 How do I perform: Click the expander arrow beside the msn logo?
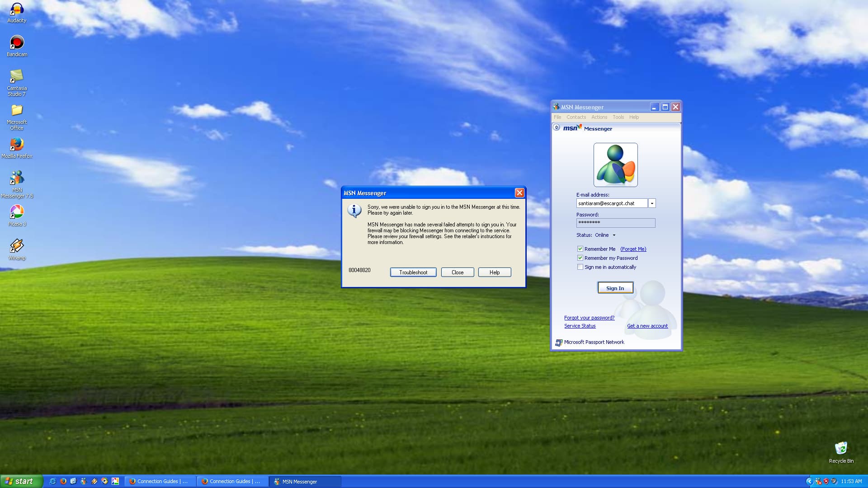click(557, 127)
